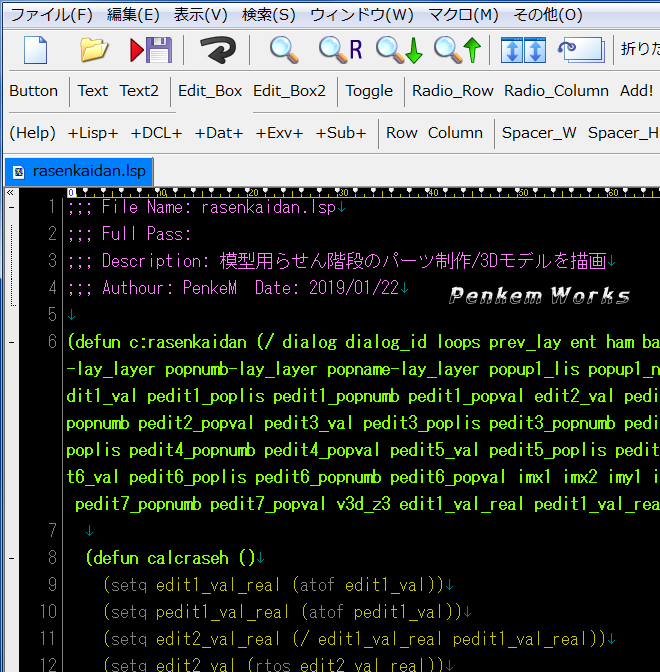
Task: Insert a Radio_Column element
Action: point(556,91)
